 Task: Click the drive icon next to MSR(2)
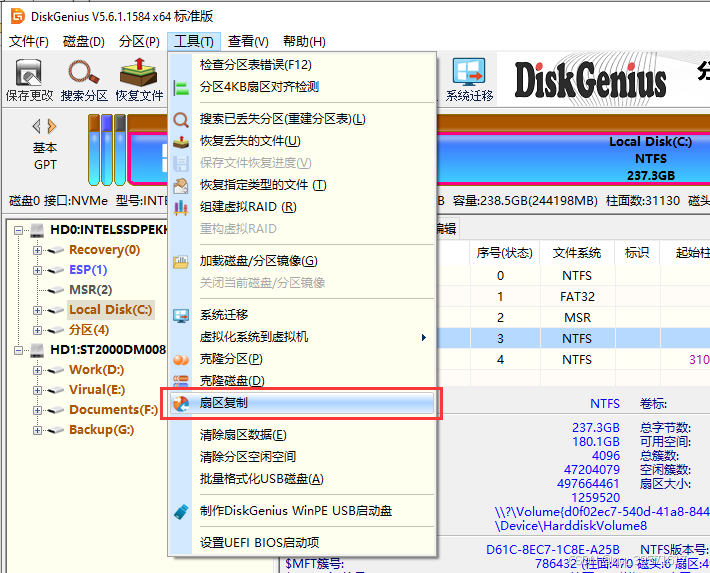coord(56,290)
